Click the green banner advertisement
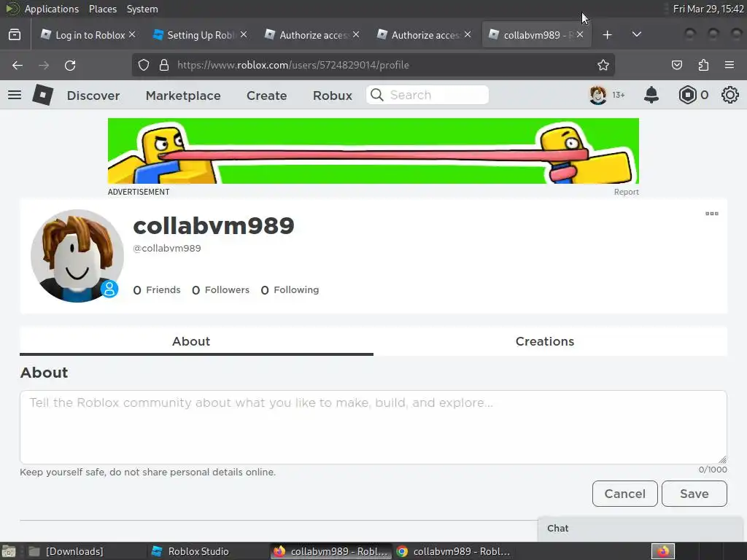747x560 pixels. click(x=373, y=150)
